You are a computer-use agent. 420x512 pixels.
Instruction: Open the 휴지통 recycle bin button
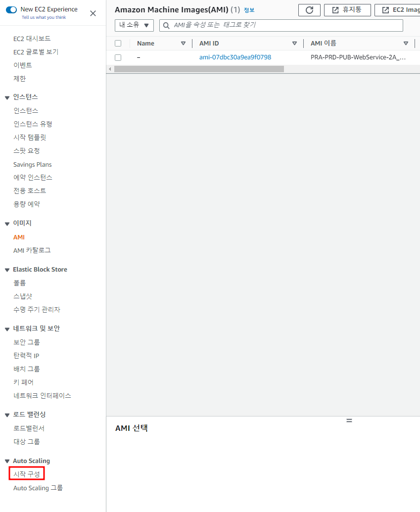(347, 10)
